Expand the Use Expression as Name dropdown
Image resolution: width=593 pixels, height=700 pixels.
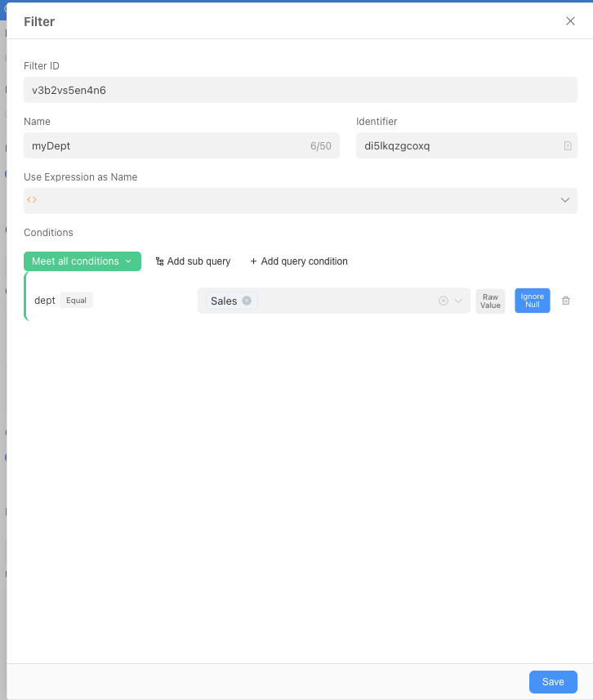coord(564,200)
